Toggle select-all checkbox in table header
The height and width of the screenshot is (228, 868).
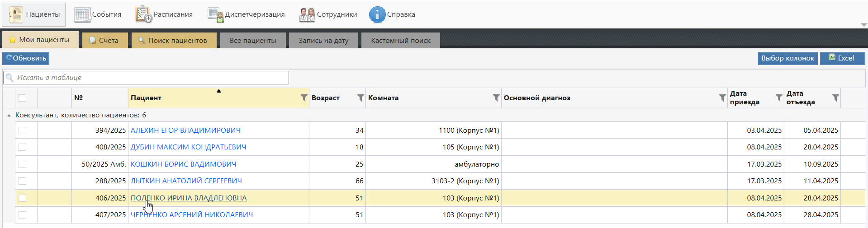[23, 98]
